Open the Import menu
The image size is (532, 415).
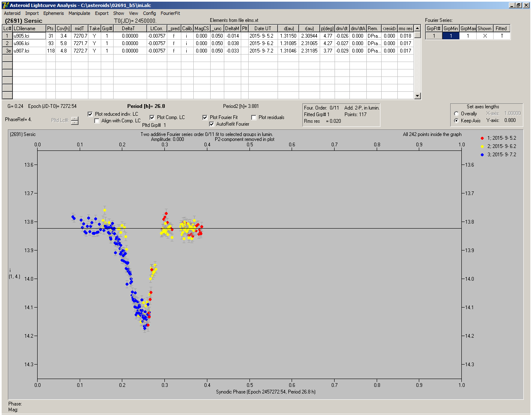(32, 13)
